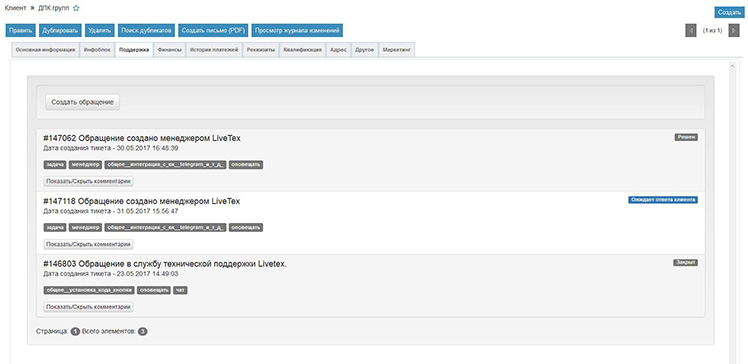Click the Удалить button
748x364 pixels.
tap(100, 31)
